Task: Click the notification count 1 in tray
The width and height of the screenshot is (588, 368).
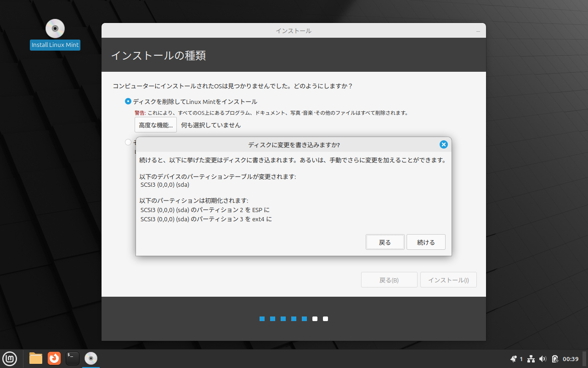Action: (x=521, y=359)
